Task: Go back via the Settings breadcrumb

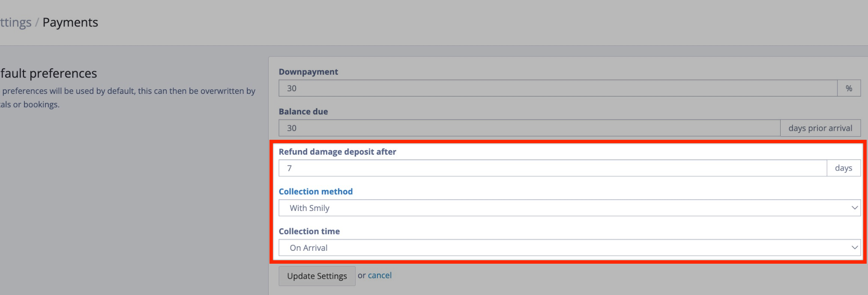Action: [15, 22]
